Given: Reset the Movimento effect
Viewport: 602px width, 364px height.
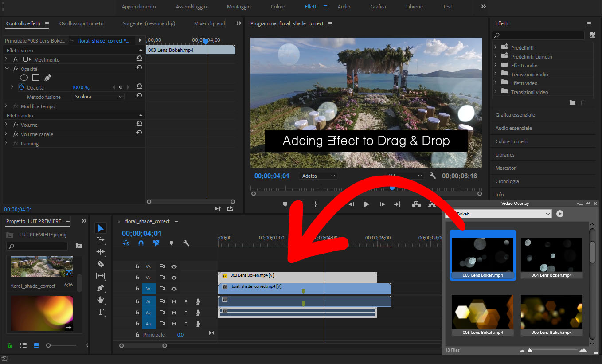Looking at the screenshot, I should 139,59.
